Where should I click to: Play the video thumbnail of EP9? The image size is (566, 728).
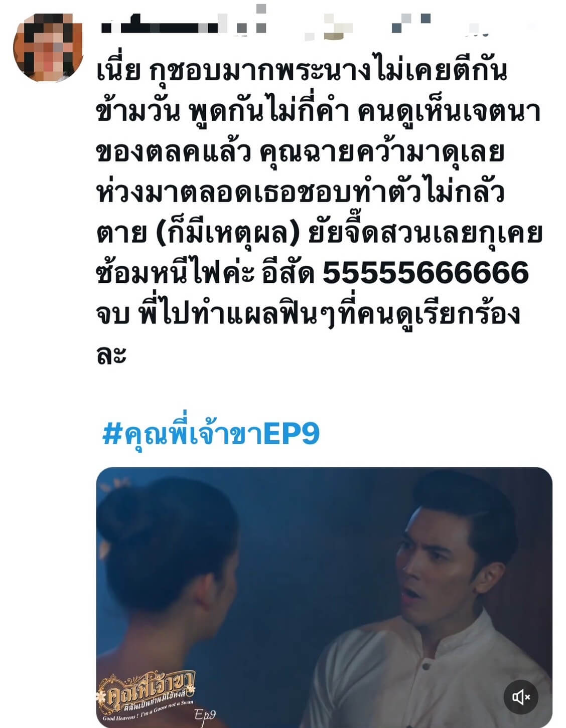click(x=324, y=597)
